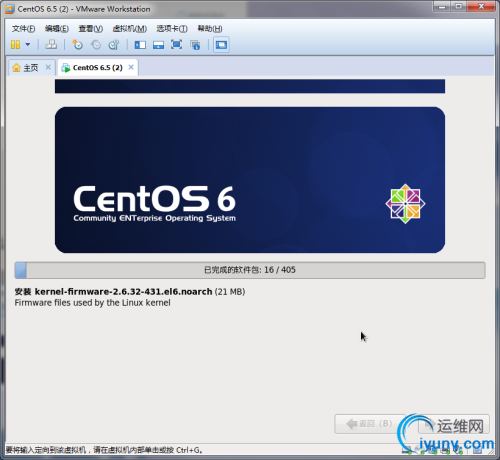Click the kernel-firmware package name text

123,292
